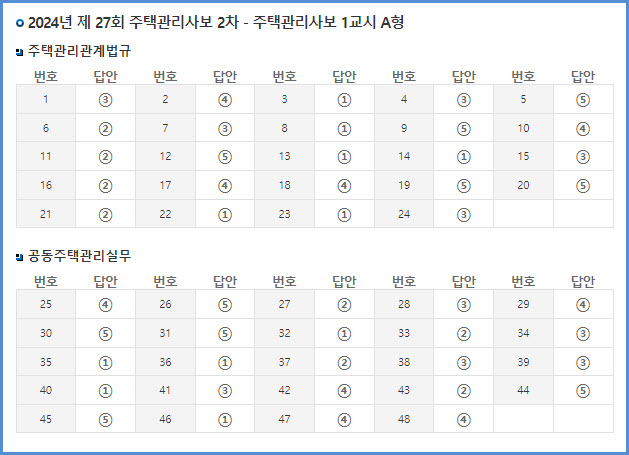Select the circled ④ answer for question 48
The width and height of the screenshot is (629, 455).
(464, 420)
